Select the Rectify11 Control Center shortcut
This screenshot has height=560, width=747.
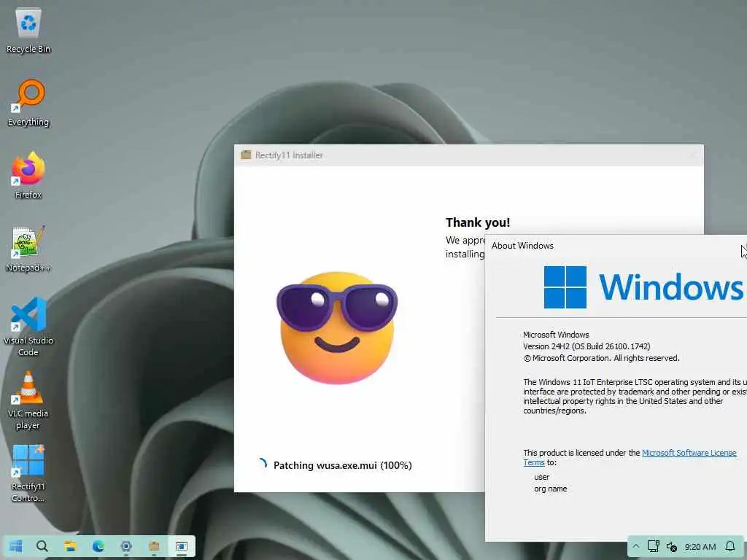point(28,472)
